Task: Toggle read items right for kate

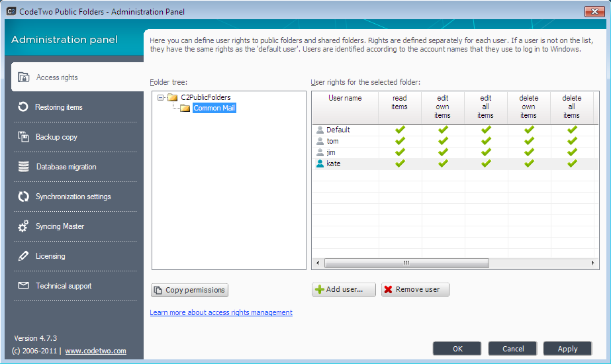Action: (x=400, y=163)
